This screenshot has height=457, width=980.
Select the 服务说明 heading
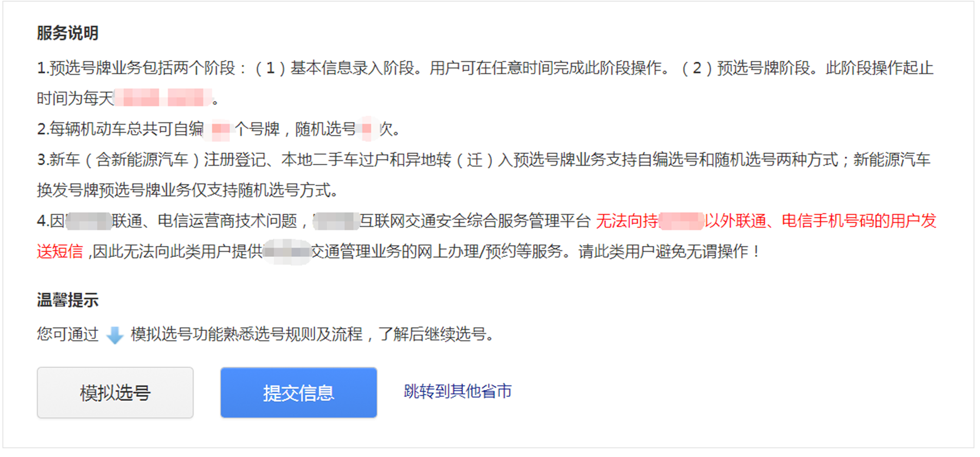(x=67, y=33)
